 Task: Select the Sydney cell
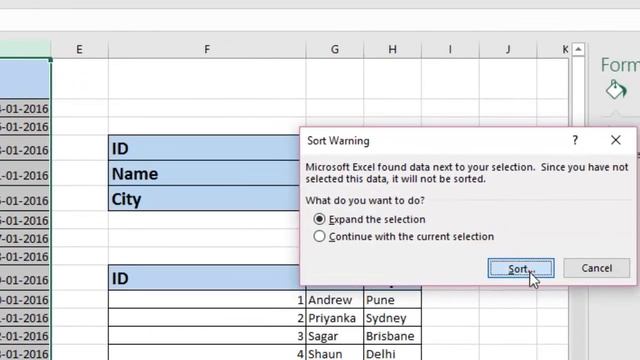coord(392,318)
